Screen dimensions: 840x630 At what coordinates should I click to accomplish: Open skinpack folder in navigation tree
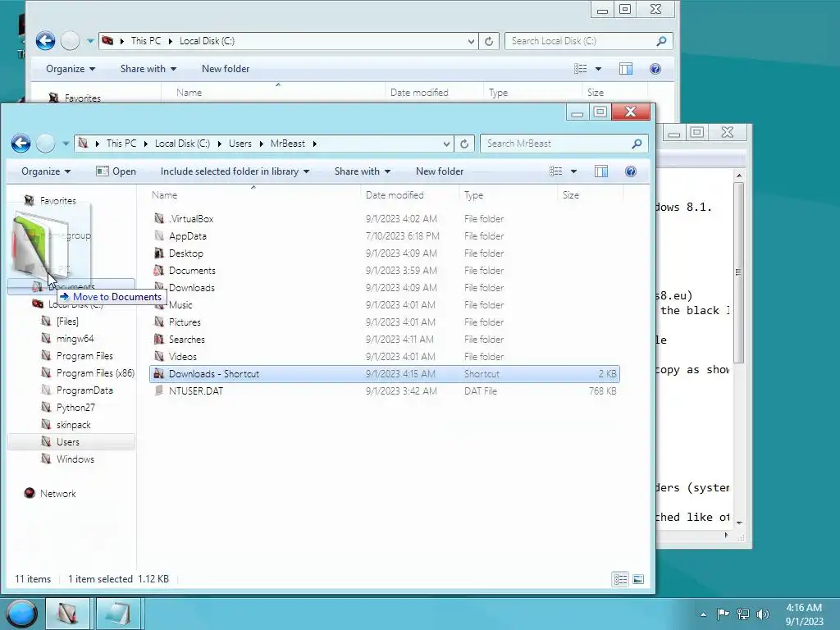tap(73, 425)
